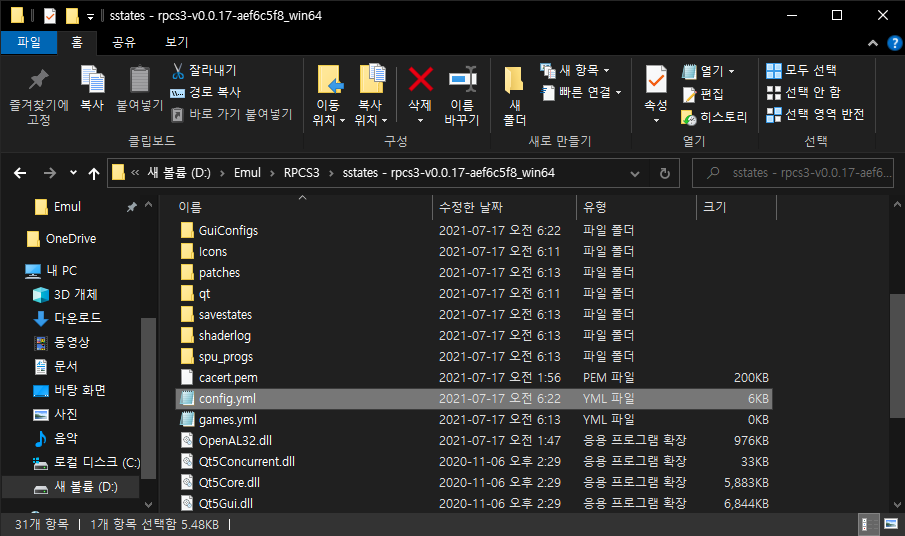
Task: Select Emul in the navigation pane
Action: [67, 207]
